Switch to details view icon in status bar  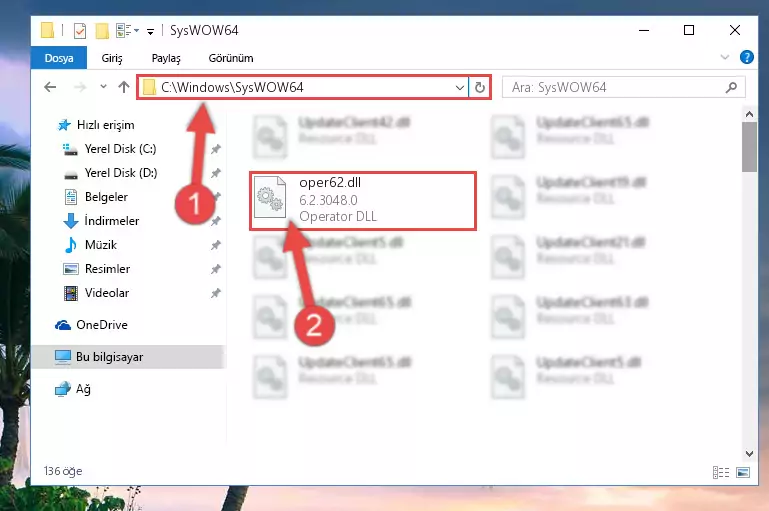click(x=720, y=472)
